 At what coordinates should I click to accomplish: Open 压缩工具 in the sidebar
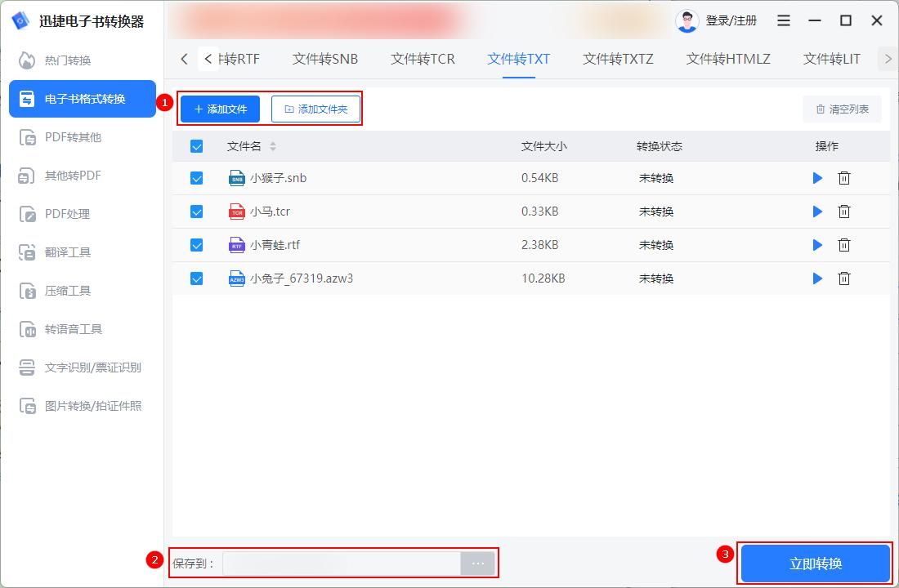tap(83, 291)
